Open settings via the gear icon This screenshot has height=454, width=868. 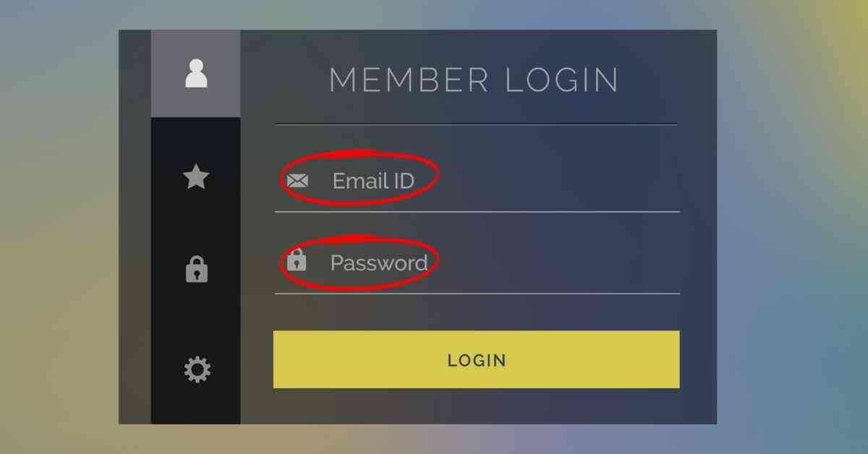tap(197, 370)
